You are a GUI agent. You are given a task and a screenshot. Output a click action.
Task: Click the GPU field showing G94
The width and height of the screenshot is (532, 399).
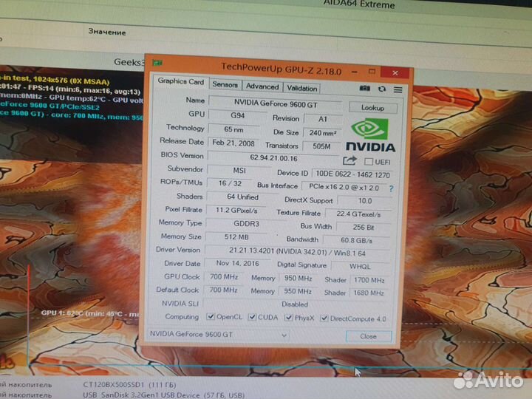[237, 115]
